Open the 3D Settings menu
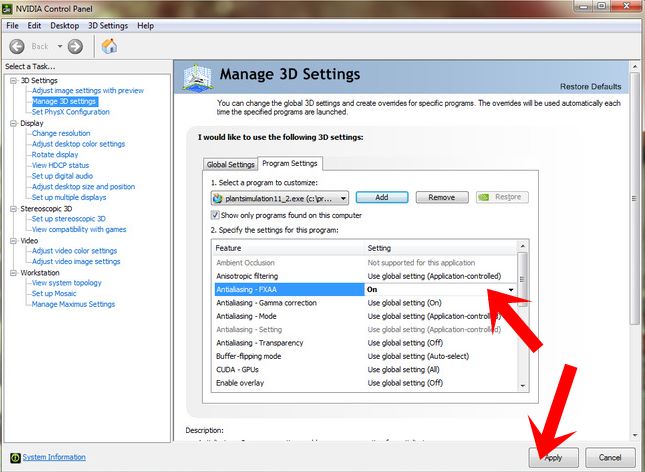 (x=108, y=26)
